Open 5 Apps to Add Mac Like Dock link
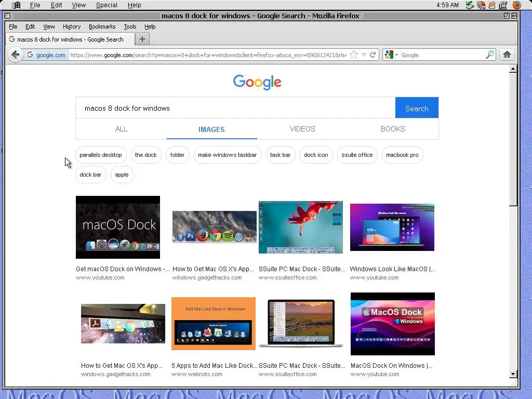The image size is (532, 399). point(214,365)
